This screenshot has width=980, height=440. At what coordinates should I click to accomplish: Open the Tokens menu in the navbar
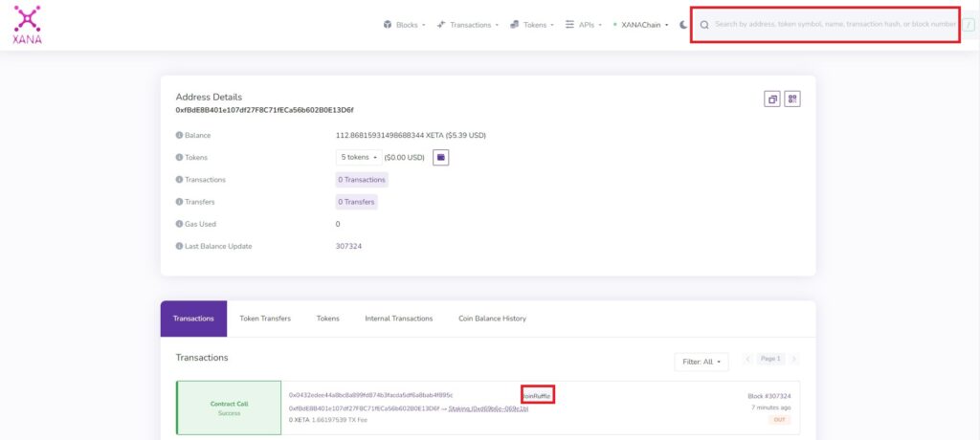click(x=532, y=25)
